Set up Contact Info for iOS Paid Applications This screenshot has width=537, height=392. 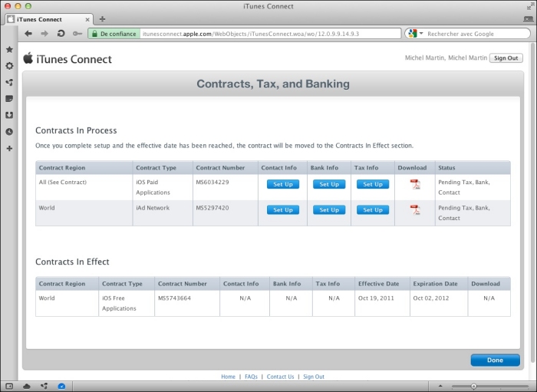[283, 184]
